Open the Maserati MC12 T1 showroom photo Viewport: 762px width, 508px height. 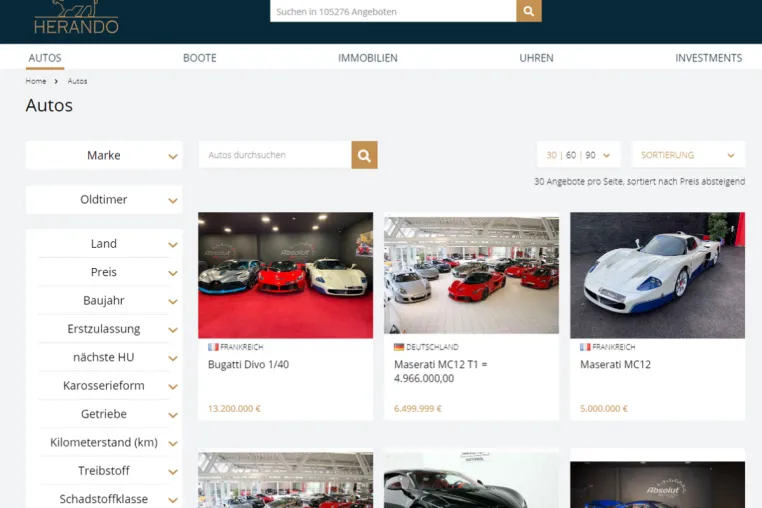click(x=471, y=275)
